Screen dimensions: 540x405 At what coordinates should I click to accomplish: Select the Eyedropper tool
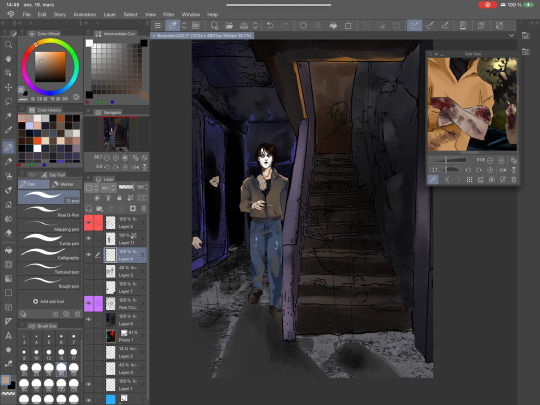tap(8, 130)
